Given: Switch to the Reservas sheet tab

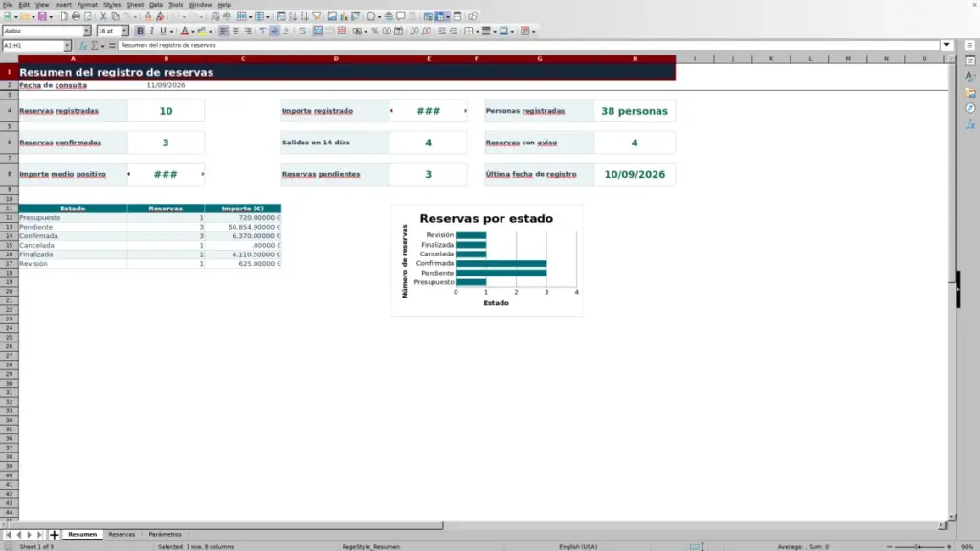Looking at the screenshot, I should (x=122, y=534).
